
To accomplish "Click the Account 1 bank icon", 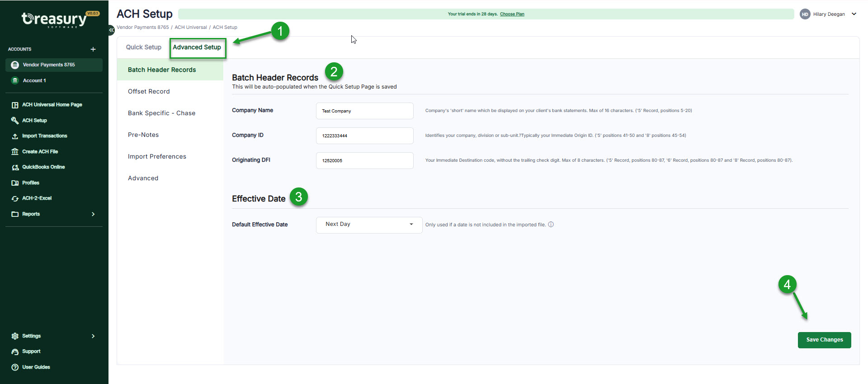I will (x=15, y=80).
